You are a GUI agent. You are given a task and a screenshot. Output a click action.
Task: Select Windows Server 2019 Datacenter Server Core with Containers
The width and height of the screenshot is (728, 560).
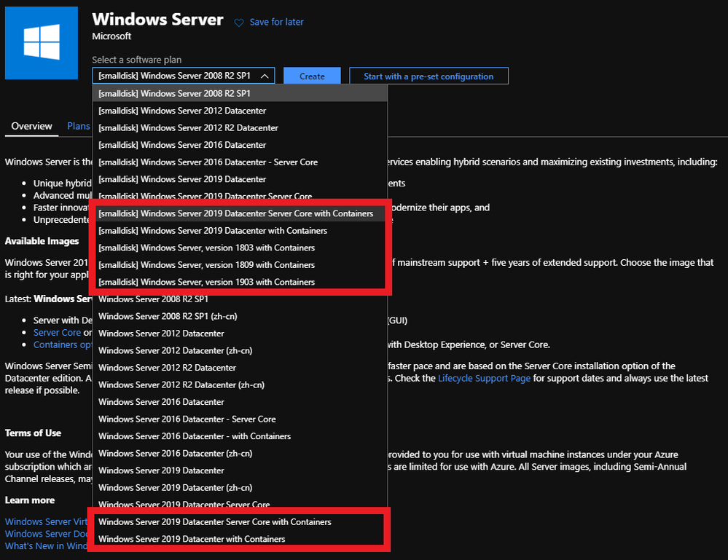point(240,522)
